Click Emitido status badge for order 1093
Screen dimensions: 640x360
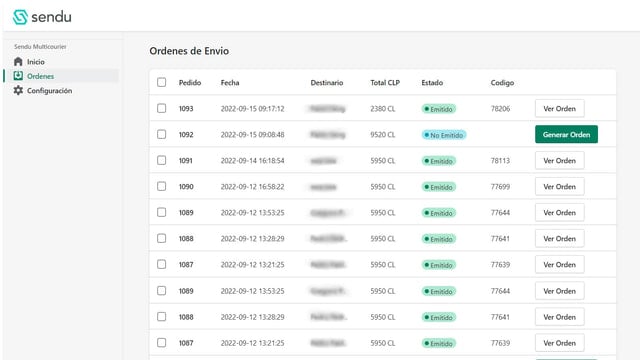point(439,109)
